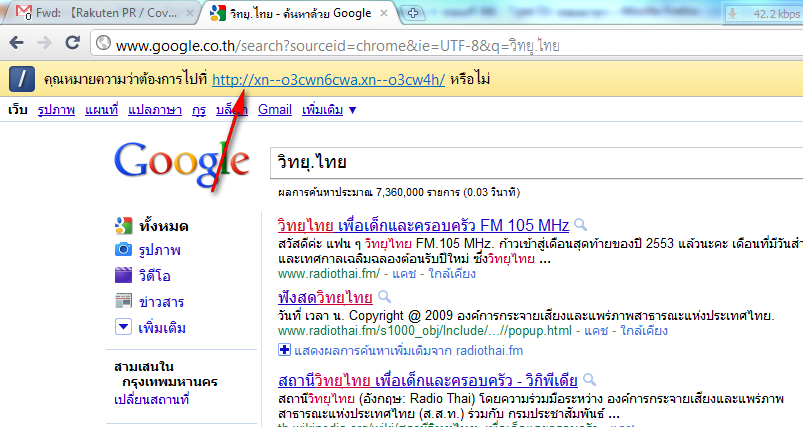Click the globe icon in the address bar
The width and height of the screenshot is (803, 427).
[x=103, y=43]
